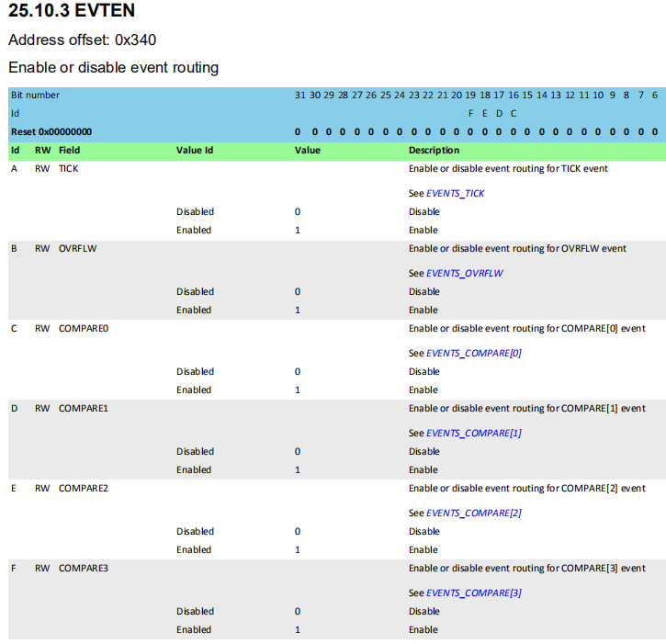The height and width of the screenshot is (644, 666).
Task: Click 'Value' column header
Action: point(307,151)
